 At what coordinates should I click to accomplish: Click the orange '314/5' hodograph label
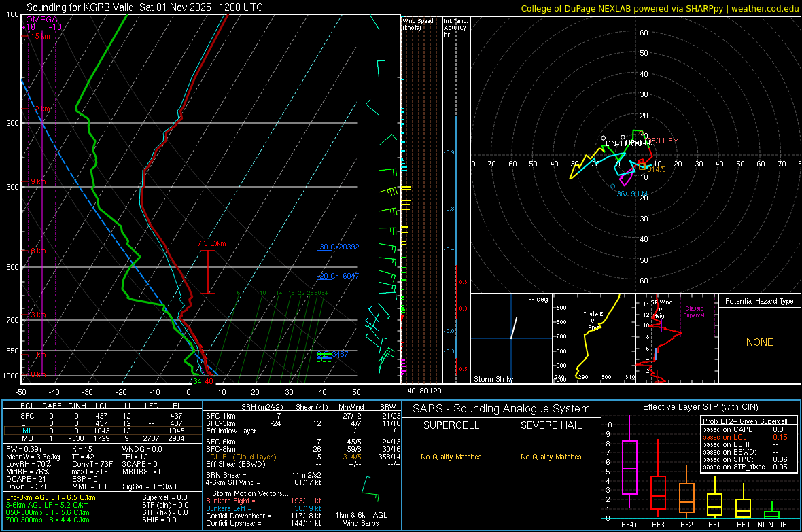coord(657,169)
